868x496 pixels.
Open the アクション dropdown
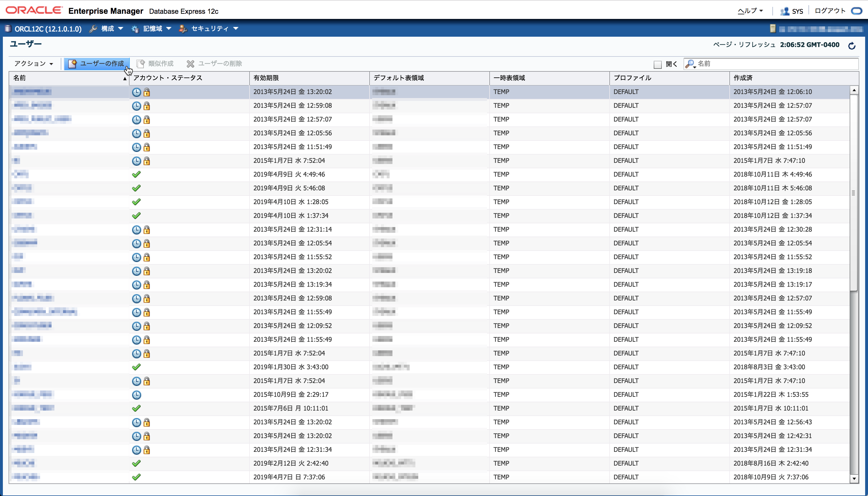[x=34, y=64]
